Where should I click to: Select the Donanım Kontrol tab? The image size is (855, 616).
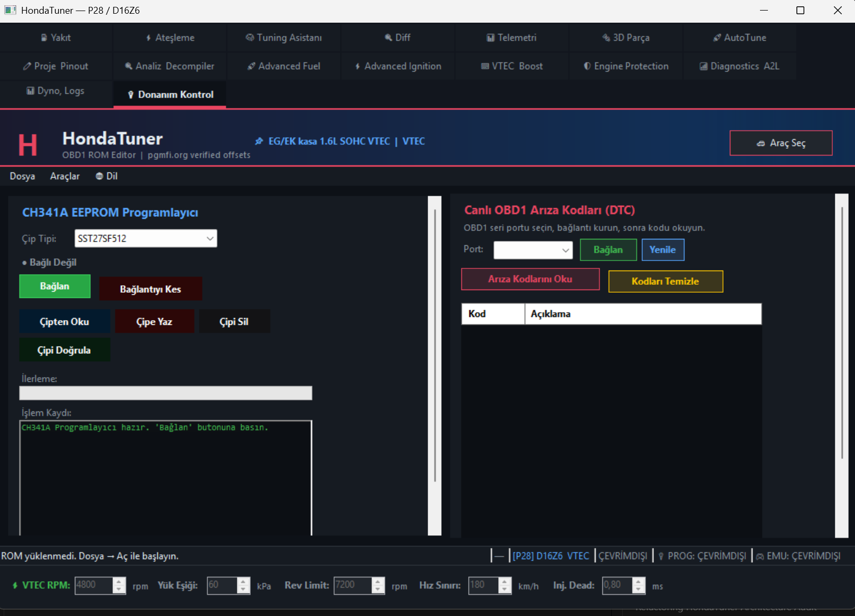(x=170, y=94)
